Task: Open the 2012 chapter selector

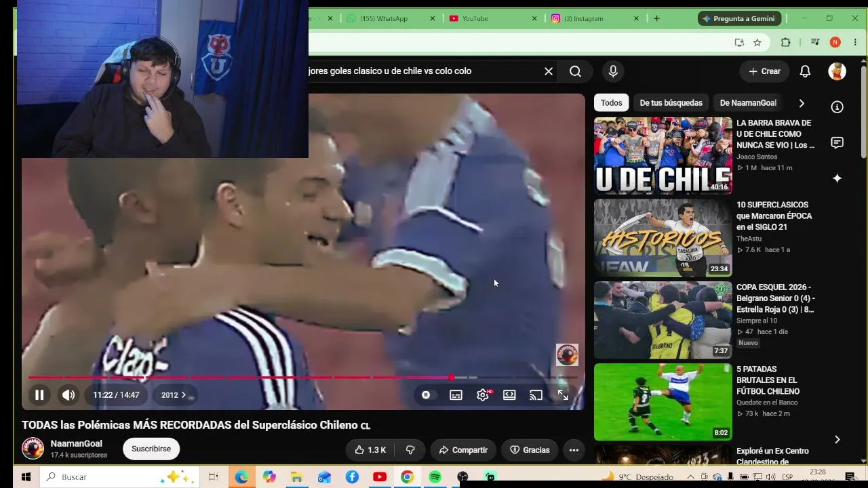Action: click(174, 395)
